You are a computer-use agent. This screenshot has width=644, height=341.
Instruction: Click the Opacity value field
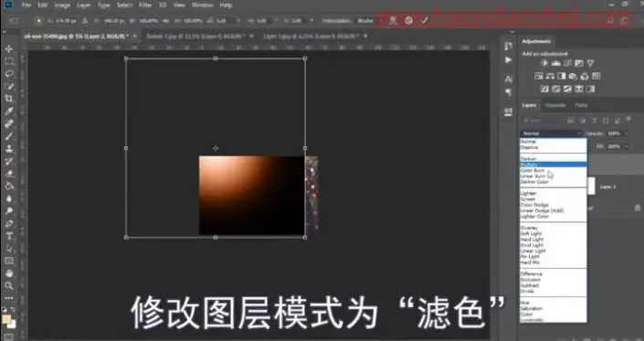[614, 133]
